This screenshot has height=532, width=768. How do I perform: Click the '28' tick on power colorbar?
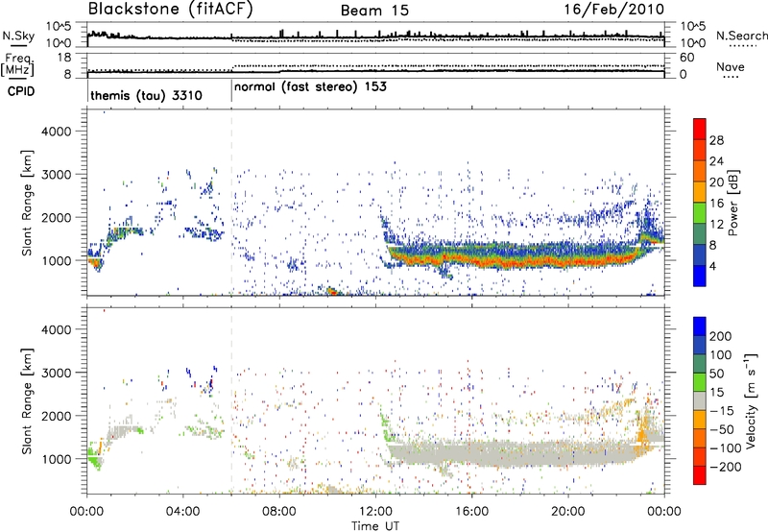[x=716, y=140]
